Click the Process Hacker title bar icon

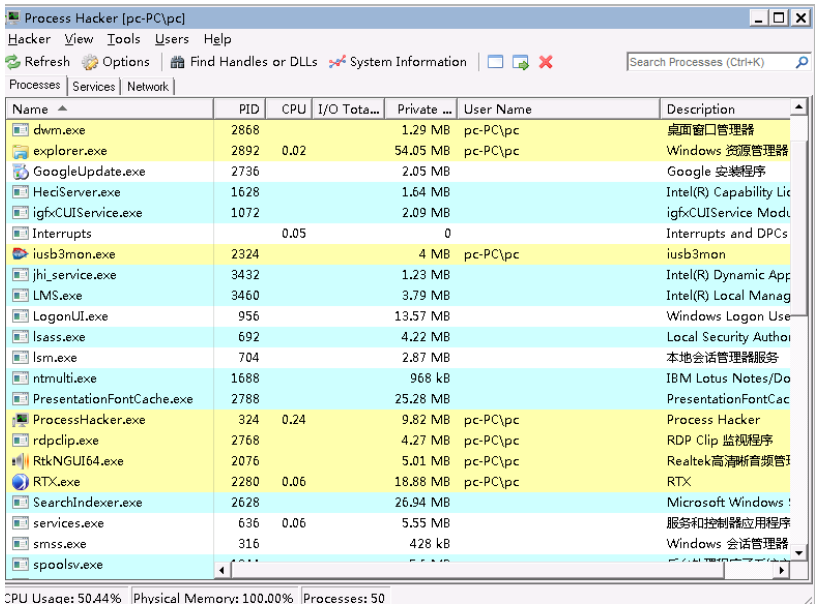point(13,18)
